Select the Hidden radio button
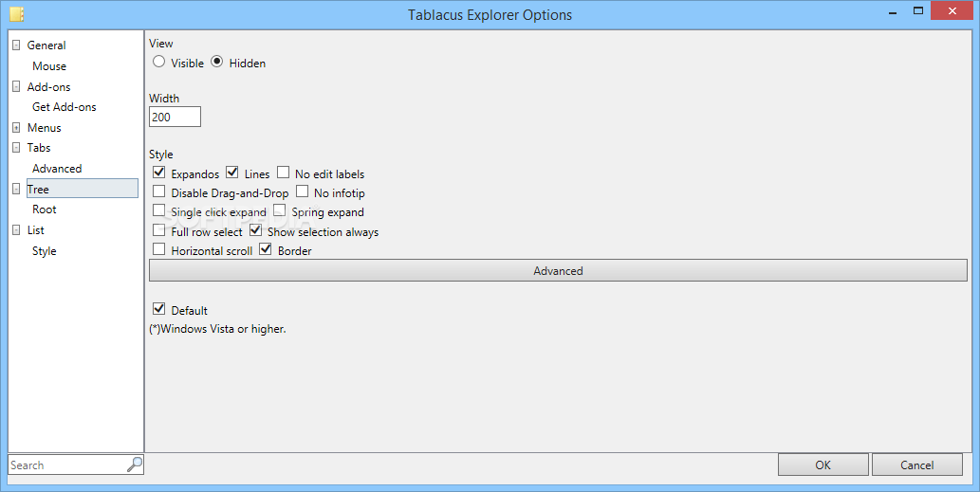This screenshot has width=980, height=492. point(217,62)
